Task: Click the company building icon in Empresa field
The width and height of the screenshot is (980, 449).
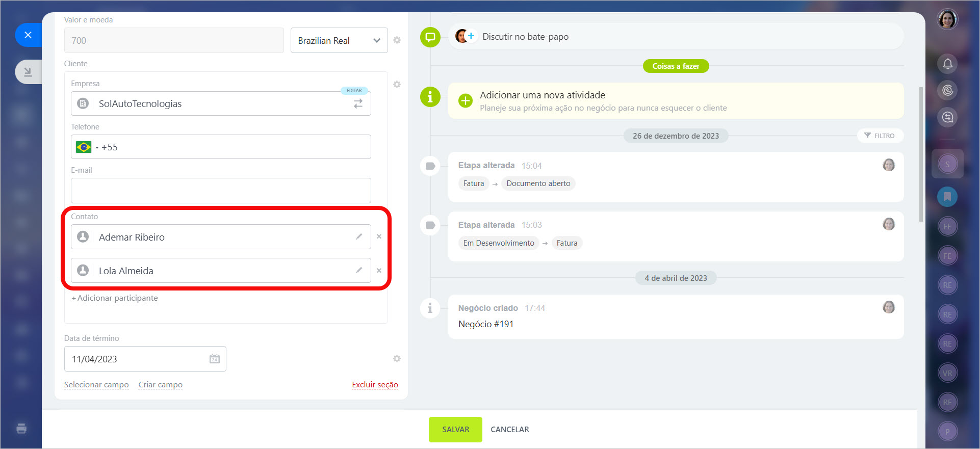Action: 83,103
